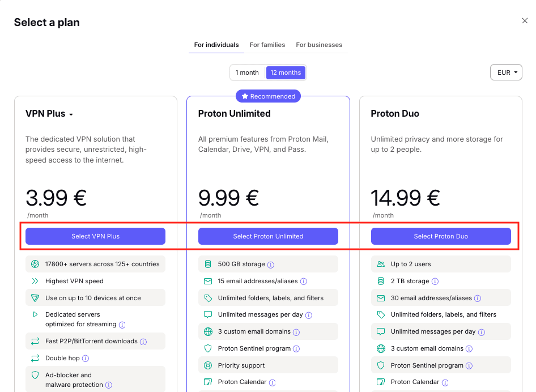Image resolution: width=536 pixels, height=392 pixels.
Task: Choose the Select Proton Unlimited button
Action: tap(268, 236)
